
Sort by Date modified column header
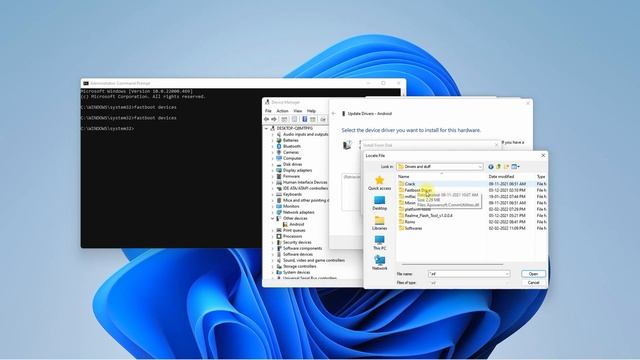511,177
